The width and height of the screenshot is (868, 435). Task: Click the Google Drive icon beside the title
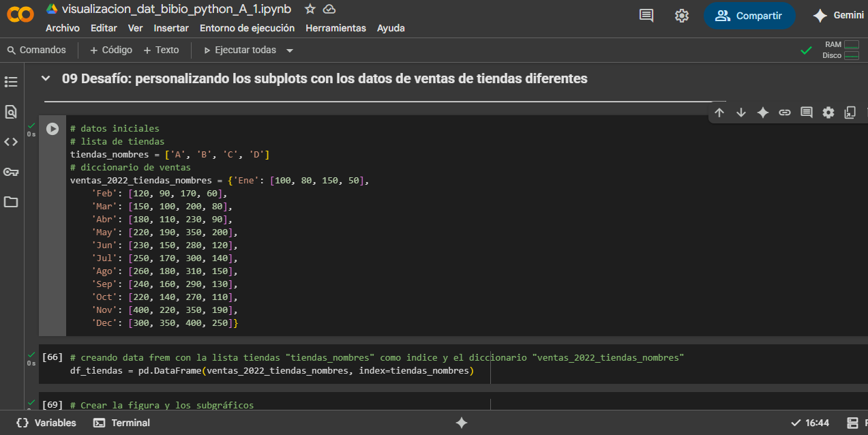point(52,9)
